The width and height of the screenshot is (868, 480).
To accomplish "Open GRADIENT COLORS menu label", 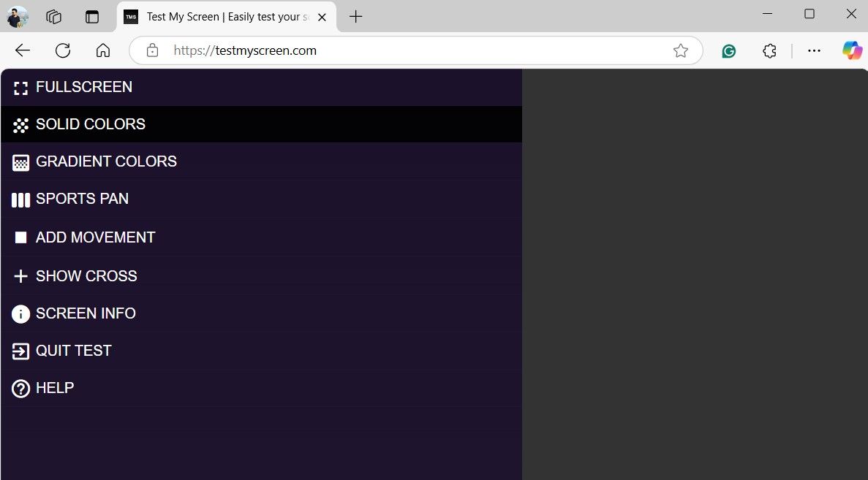I will 106,161.
